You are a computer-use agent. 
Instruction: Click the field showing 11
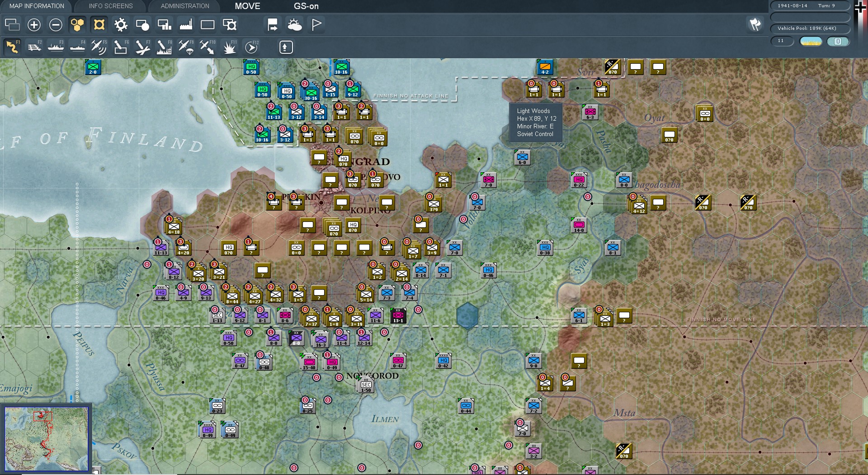coord(783,41)
